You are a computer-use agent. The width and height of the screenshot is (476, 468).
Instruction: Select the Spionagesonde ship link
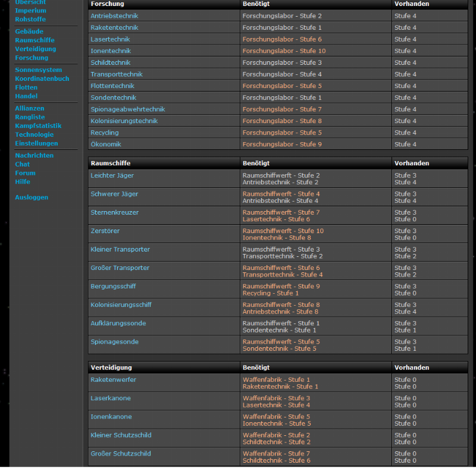click(x=114, y=341)
